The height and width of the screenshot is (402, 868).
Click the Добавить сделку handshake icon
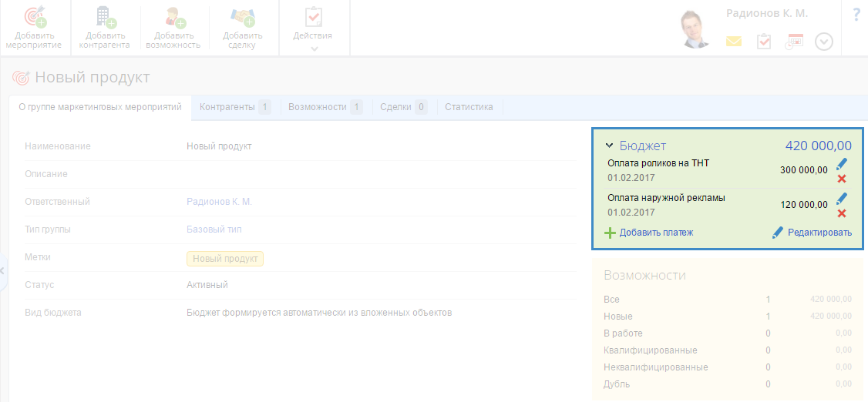[243, 18]
